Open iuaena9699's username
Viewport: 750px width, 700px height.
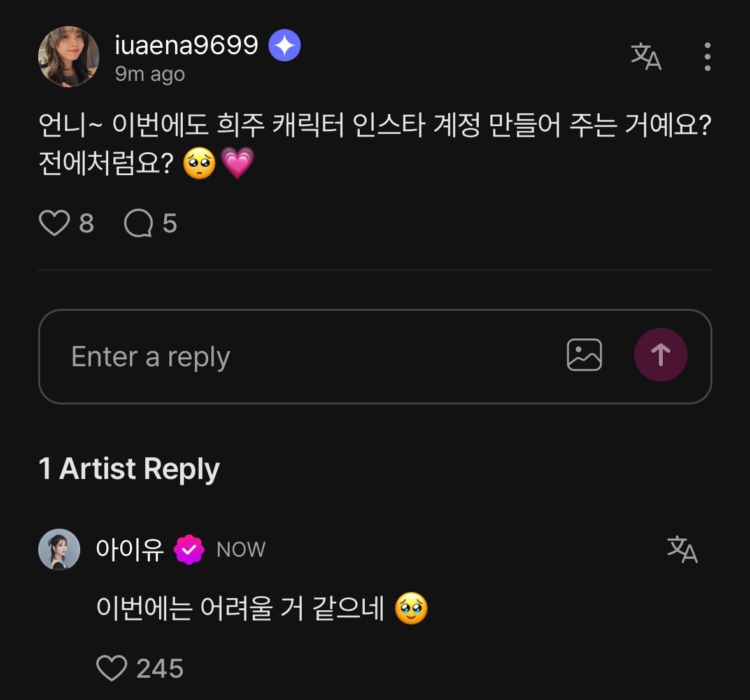[x=185, y=44]
